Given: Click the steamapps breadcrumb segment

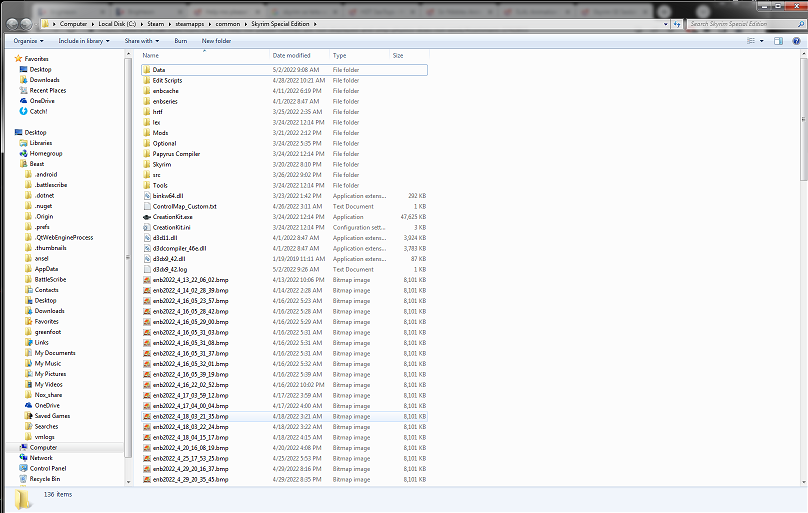Looking at the screenshot, I should point(190,24).
